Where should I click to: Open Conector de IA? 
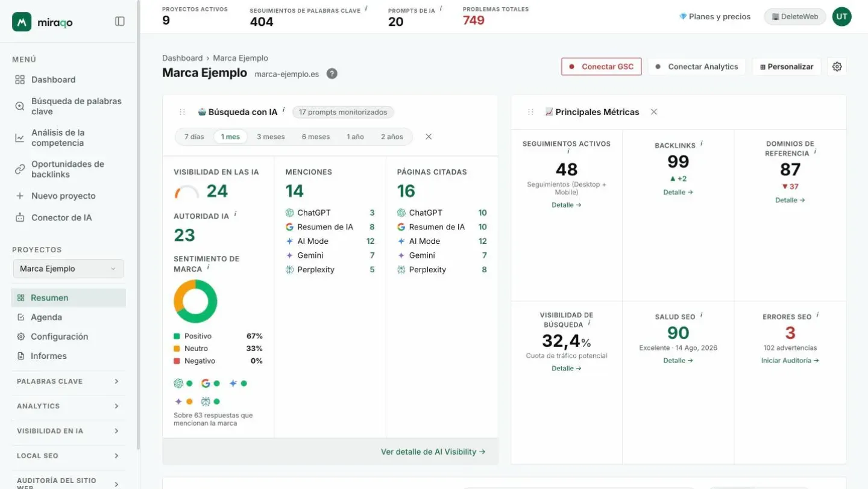[61, 217]
